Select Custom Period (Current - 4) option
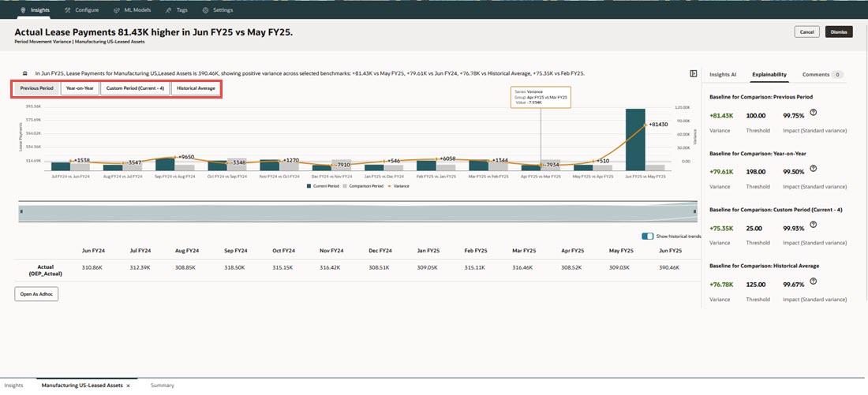The image size is (868, 395). (x=135, y=88)
